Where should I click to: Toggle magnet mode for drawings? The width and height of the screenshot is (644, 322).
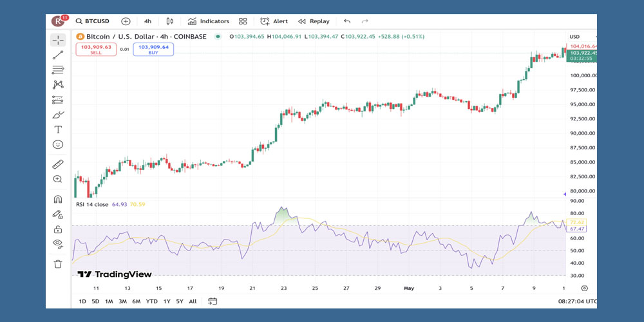coord(58,199)
